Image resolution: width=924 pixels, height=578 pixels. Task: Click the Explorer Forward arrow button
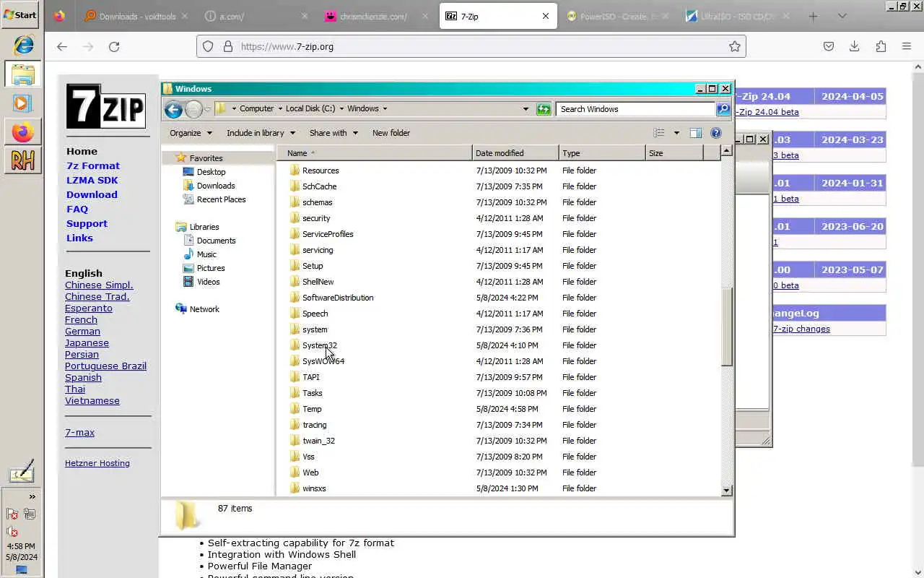[x=193, y=109]
